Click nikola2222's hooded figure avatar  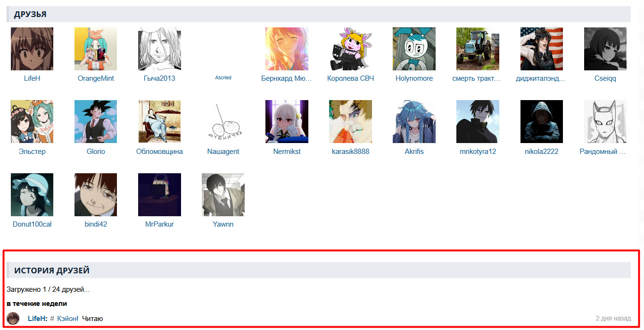pos(542,121)
